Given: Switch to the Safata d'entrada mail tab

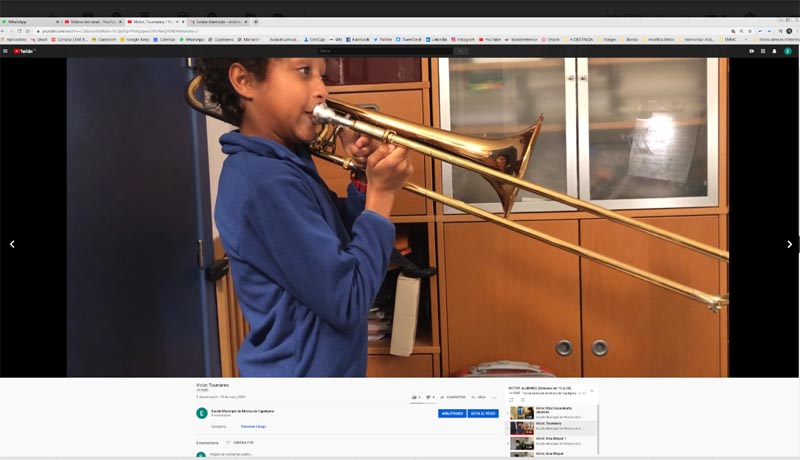Looking at the screenshot, I should coord(218,22).
